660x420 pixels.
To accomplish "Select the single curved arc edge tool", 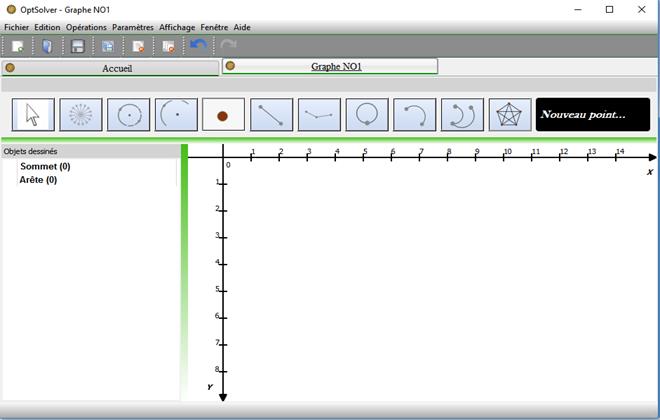I will click(x=415, y=114).
